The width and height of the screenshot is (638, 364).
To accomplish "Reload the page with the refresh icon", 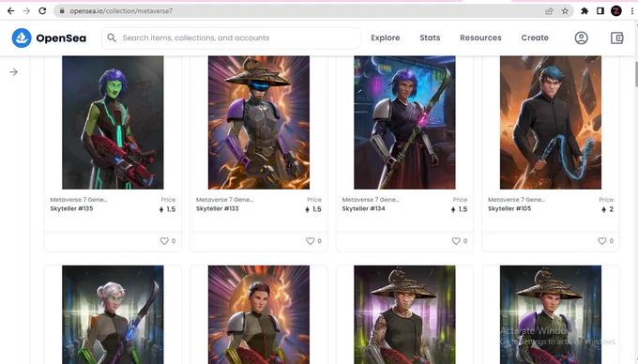I will pyautogui.click(x=42, y=11).
